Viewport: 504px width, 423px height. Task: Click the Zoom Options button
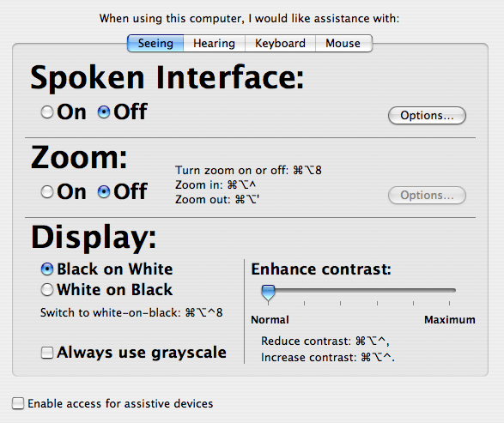click(427, 195)
